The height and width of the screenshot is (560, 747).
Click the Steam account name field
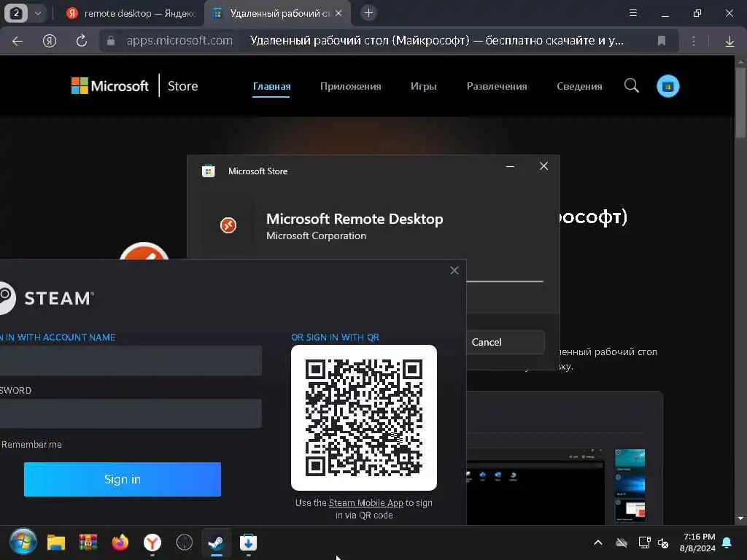[x=131, y=360]
